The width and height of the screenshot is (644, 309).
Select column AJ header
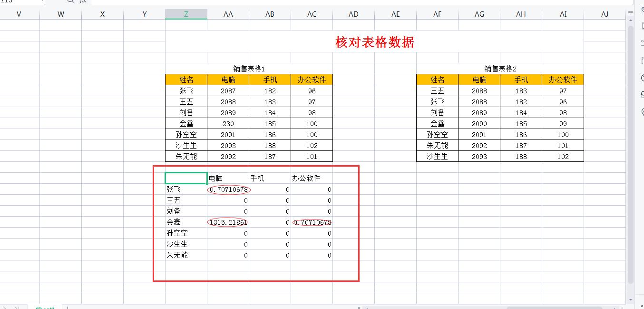(x=605, y=14)
